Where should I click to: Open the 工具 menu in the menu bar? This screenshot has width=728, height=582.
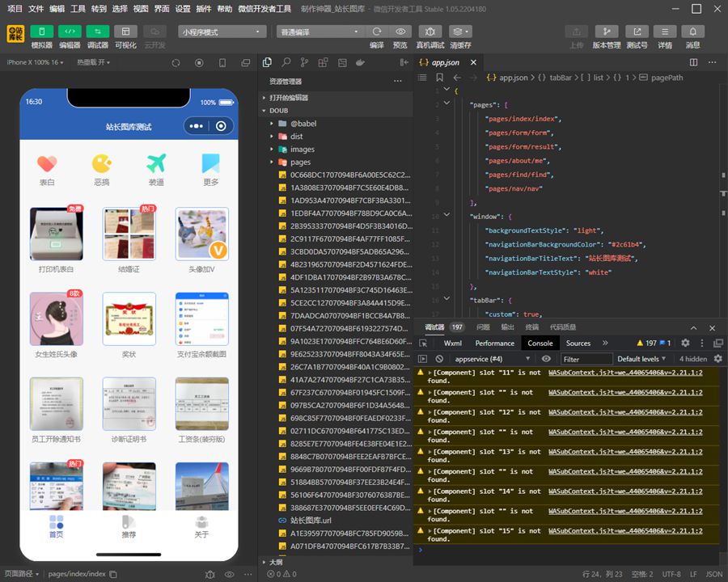[78, 8]
